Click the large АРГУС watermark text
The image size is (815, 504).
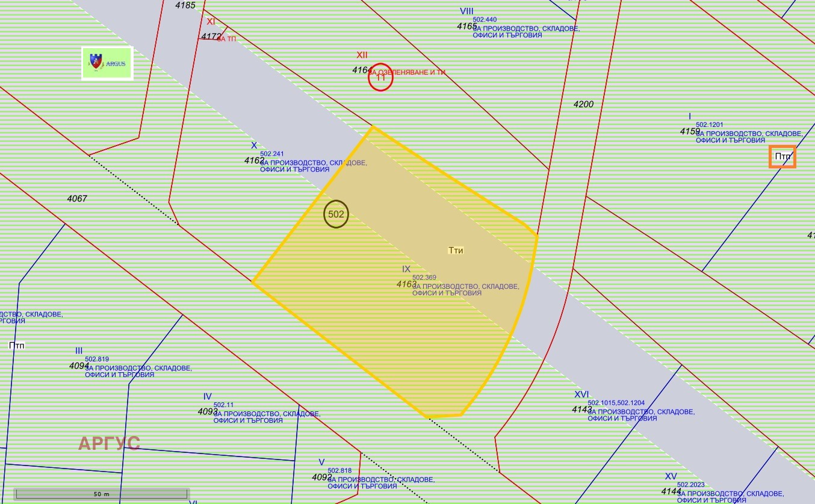109,443
